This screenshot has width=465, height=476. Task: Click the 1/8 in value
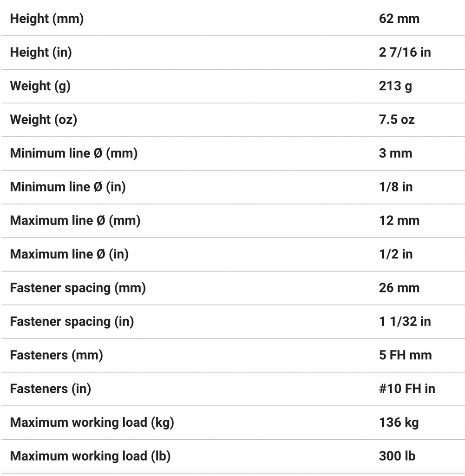click(x=396, y=187)
